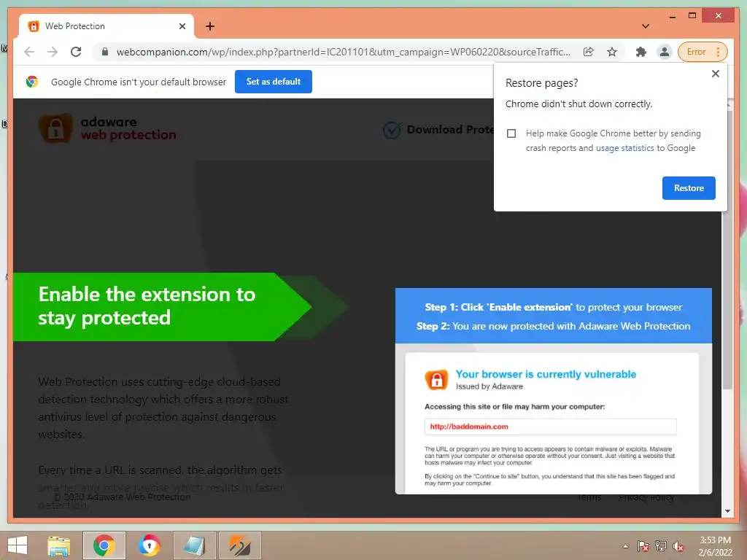Open the Extensions puzzle-piece menu
This screenshot has width=747, height=560.
pos(640,52)
